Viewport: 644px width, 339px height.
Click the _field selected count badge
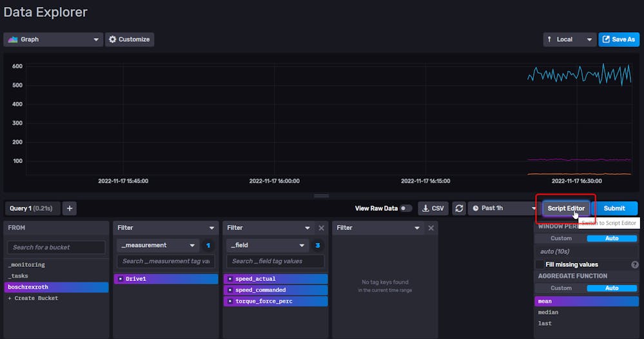click(317, 246)
